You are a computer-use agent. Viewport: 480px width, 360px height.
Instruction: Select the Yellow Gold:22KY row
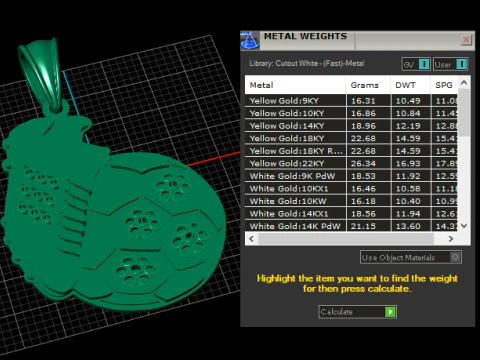point(351,163)
